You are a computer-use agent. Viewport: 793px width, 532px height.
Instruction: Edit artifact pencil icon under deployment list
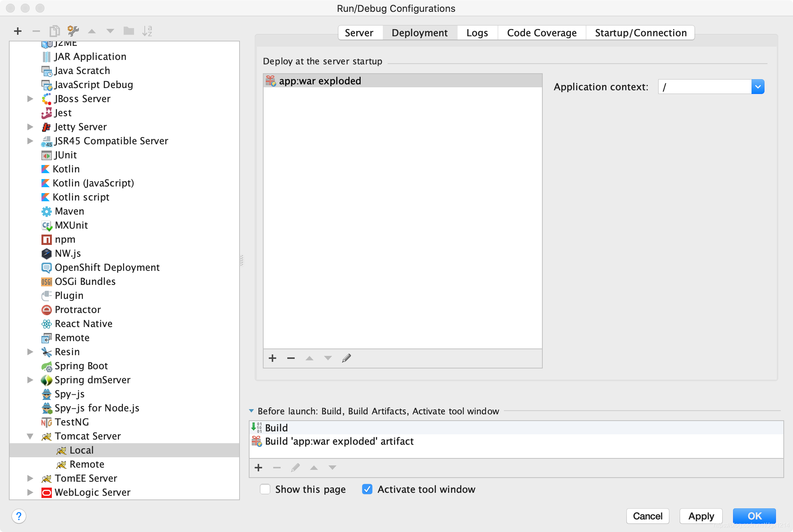(347, 358)
